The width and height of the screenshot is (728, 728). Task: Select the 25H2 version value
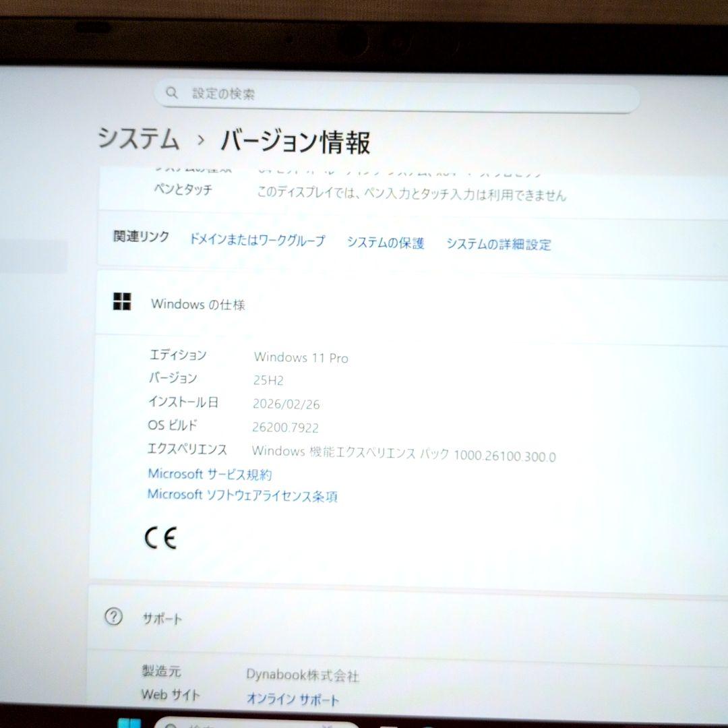[x=268, y=380]
